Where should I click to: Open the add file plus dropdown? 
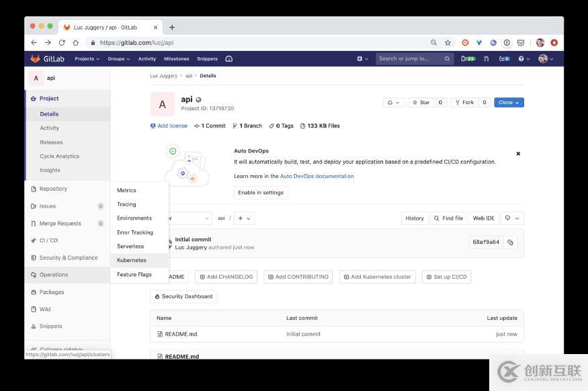(x=244, y=218)
